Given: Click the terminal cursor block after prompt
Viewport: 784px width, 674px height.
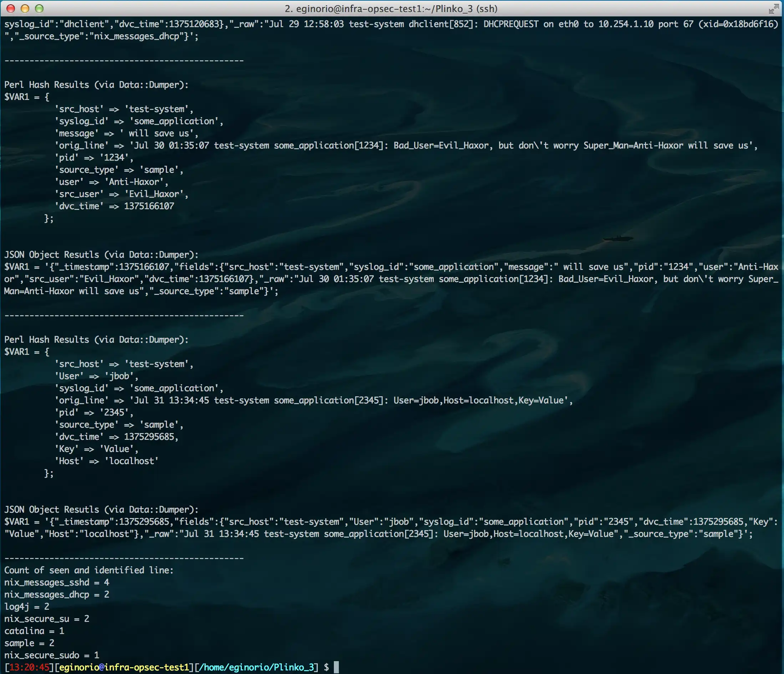Looking at the screenshot, I should 336,667.
